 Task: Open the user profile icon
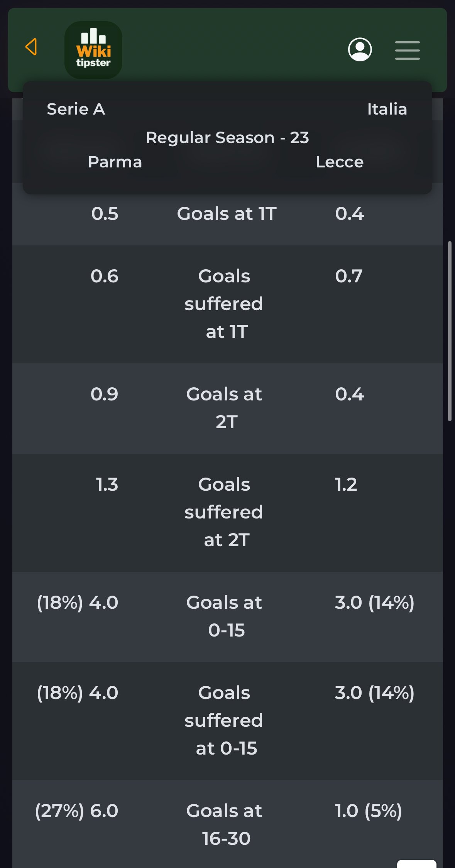point(360,49)
